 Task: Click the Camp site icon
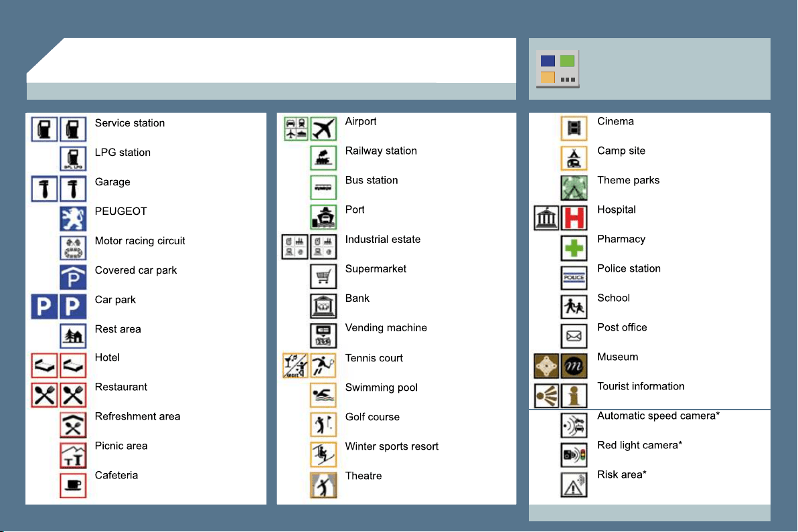pyautogui.click(x=574, y=158)
